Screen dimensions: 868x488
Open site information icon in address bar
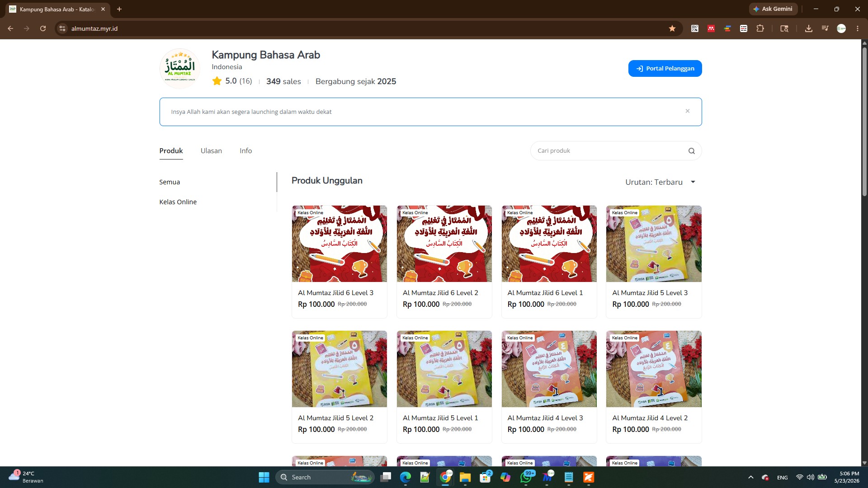pyautogui.click(x=63, y=28)
